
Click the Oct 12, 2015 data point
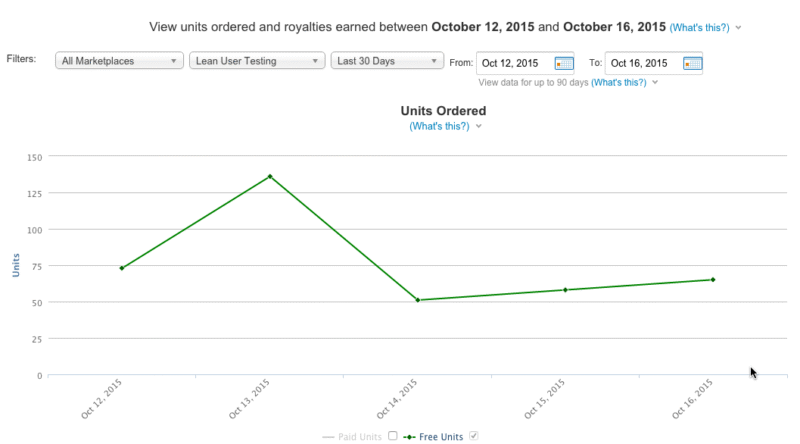pyautogui.click(x=122, y=268)
